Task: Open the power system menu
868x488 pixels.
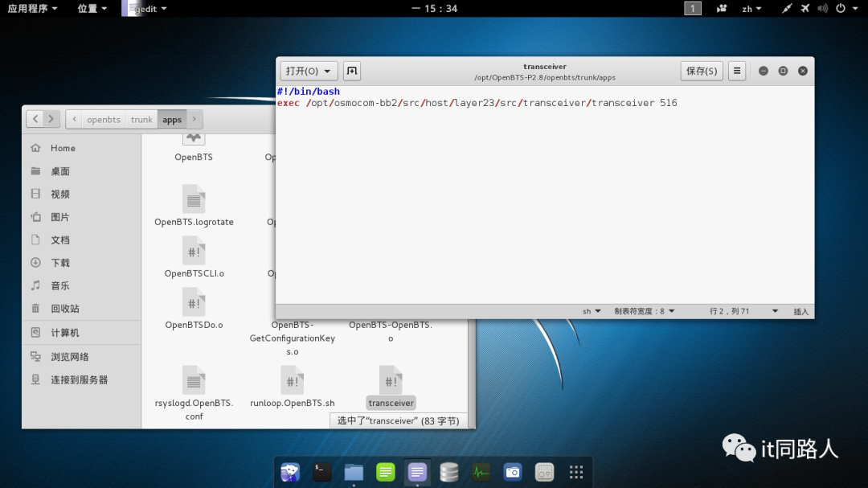Action: coord(847,8)
